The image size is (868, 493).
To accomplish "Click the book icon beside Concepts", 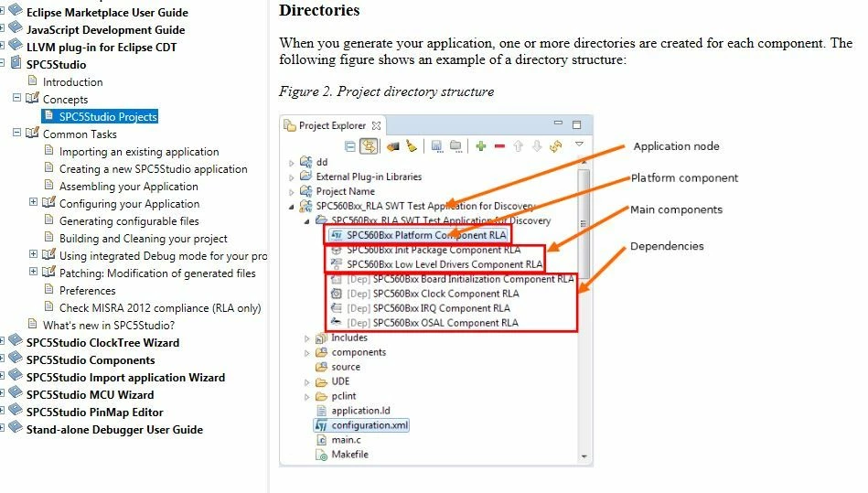I will (33, 99).
